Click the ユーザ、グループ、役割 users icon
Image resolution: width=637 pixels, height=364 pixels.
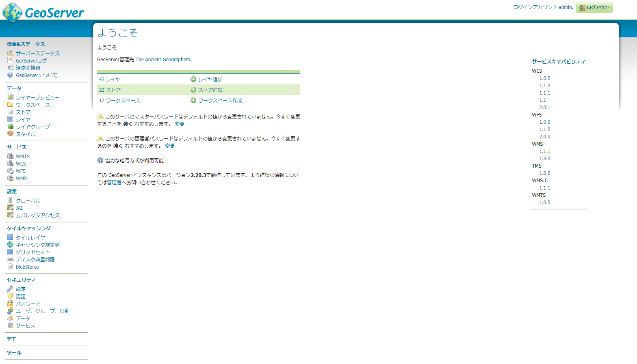pyautogui.click(x=10, y=311)
